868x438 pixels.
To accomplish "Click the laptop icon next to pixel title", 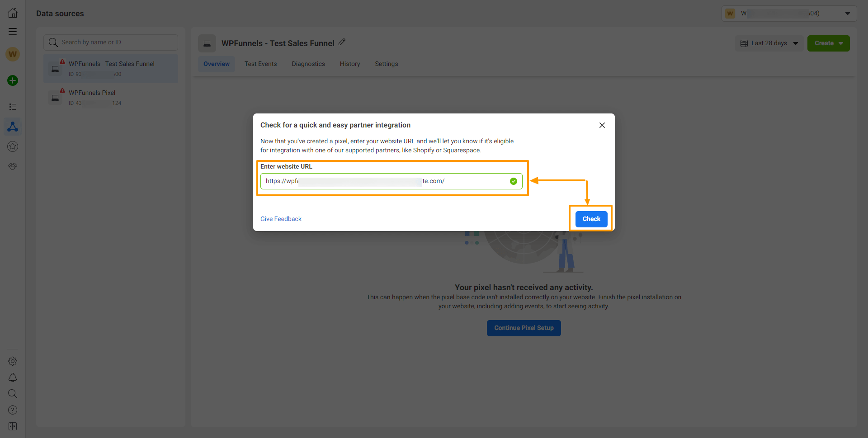I will point(207,43).
